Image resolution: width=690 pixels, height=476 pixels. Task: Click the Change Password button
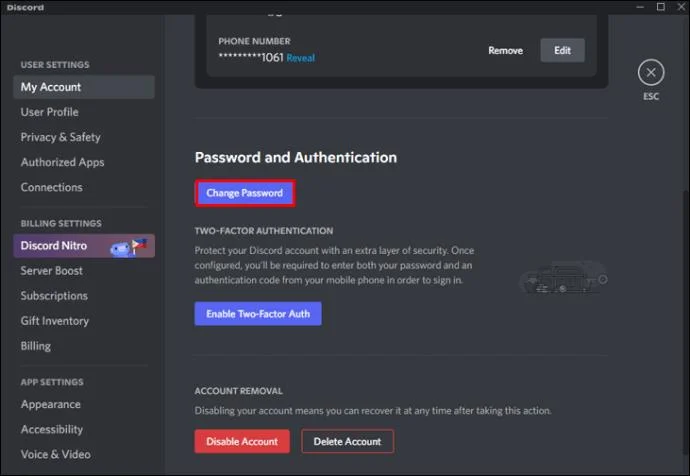tap(245, 193)
